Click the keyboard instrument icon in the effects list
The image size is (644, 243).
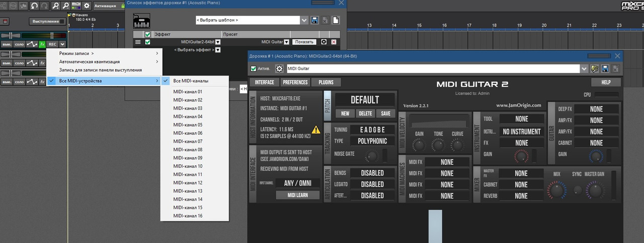142,21
